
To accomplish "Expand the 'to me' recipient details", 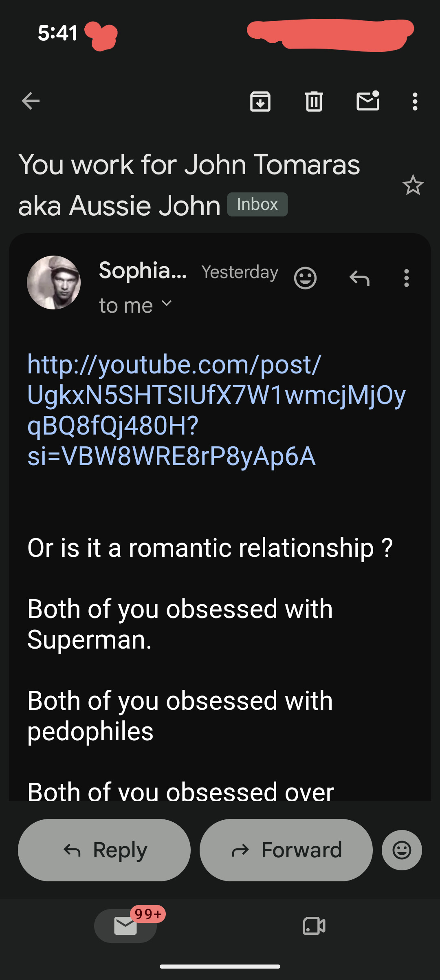I will click(135, 305).
